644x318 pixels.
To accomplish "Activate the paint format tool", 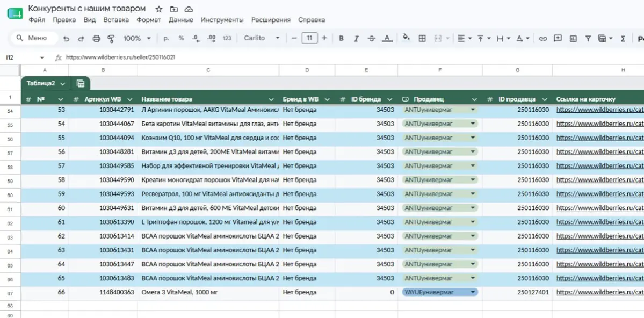I will point(111,38).
